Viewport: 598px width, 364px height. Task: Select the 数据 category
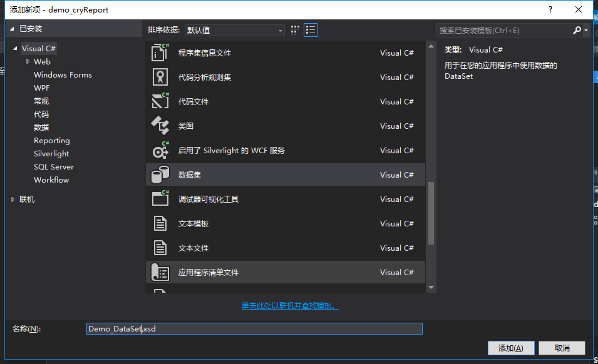coord(41,127)
